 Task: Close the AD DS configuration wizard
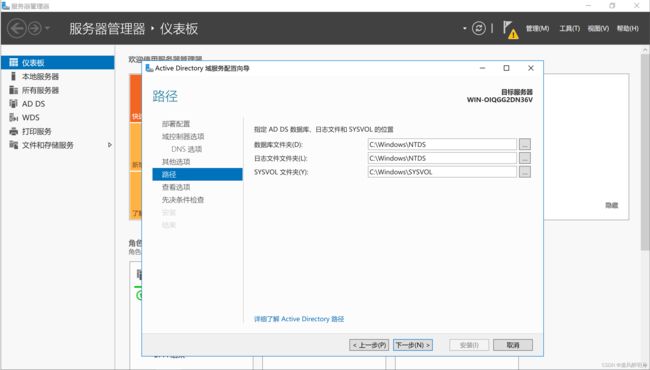coord(531,68)
